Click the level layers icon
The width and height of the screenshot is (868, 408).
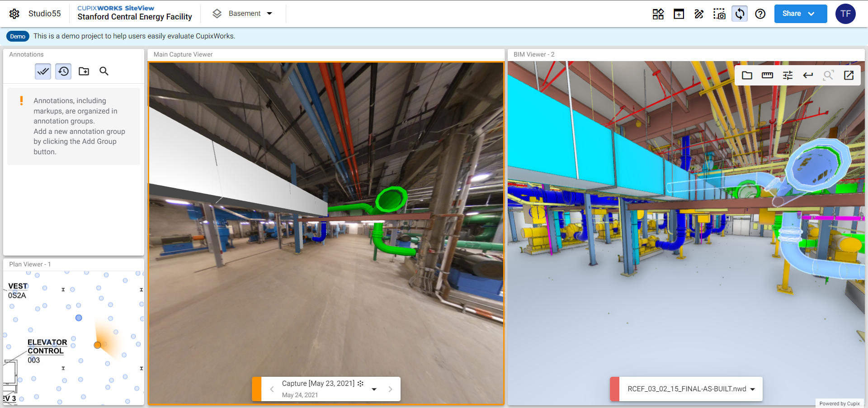click(217, 14)
